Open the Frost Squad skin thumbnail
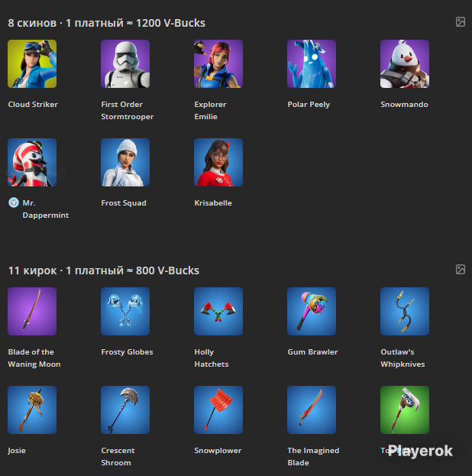Image resolution: width=472 pixels, height=476 pixels. tap(125, 163)
